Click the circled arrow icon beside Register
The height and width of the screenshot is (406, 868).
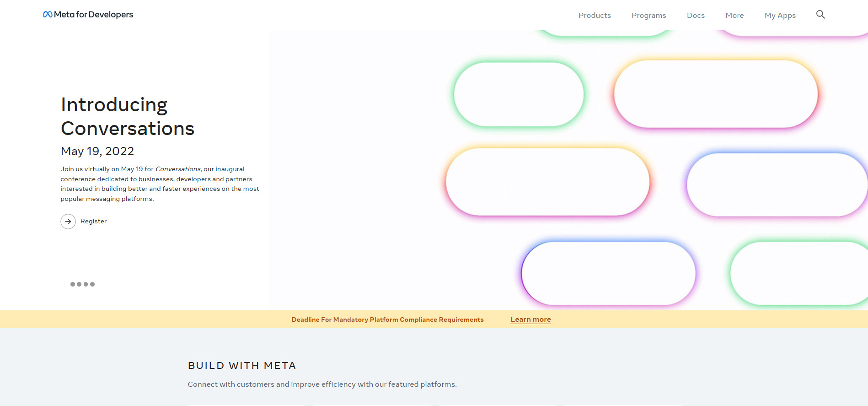68,222
